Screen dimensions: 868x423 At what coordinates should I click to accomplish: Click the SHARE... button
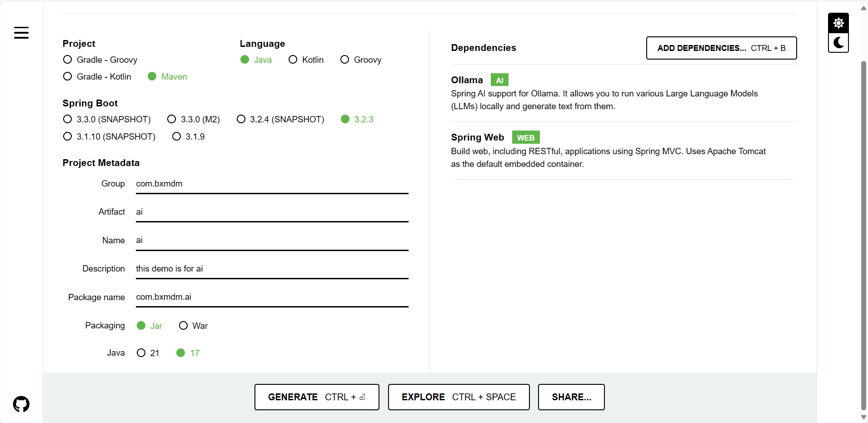[x=571, y=397]
